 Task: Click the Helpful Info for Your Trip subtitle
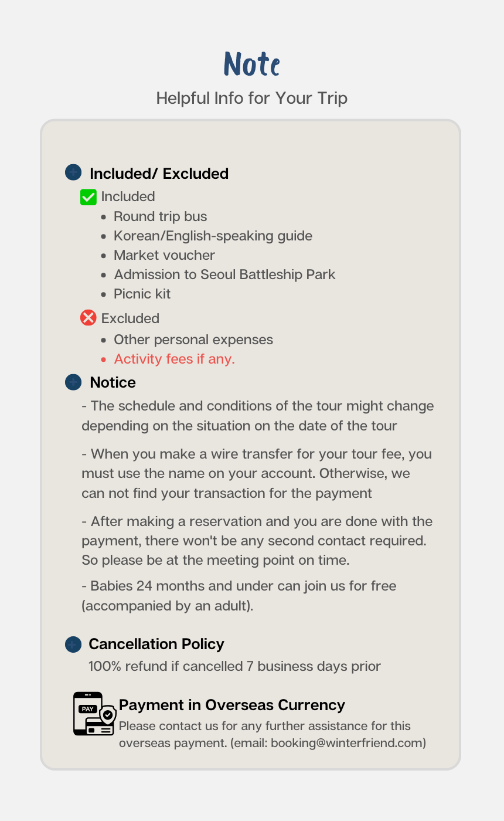pyautogui.click(x=252, y=98)
